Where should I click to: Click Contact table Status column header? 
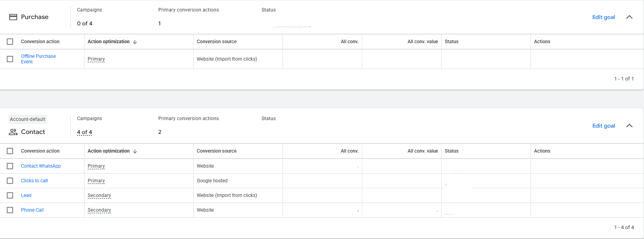(x=452, y=151)
